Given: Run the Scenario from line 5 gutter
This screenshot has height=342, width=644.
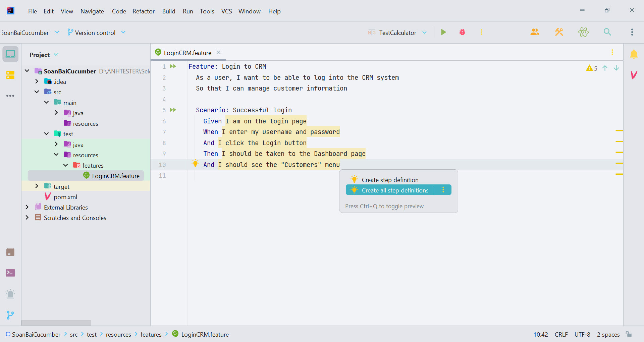Looking at the screenshot, I should tap(173, 110).
